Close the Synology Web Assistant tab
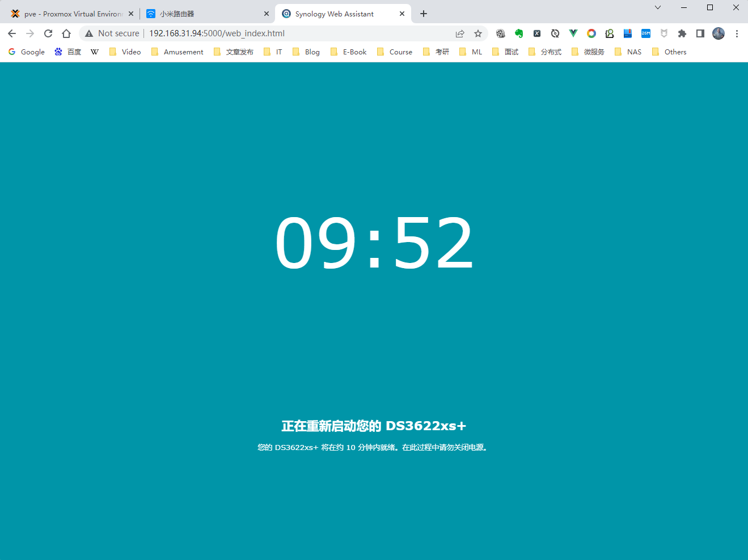The width and height of the screenshot is (748, 560). 402,14
